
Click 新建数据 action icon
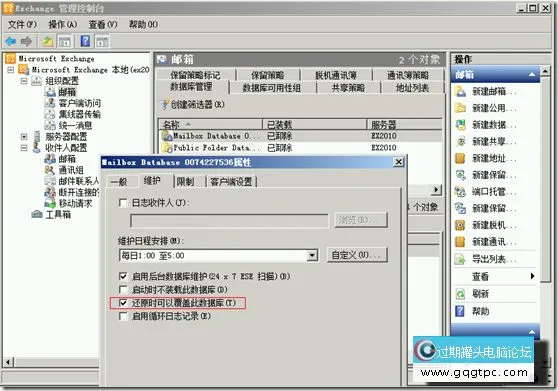pos(460,125)
